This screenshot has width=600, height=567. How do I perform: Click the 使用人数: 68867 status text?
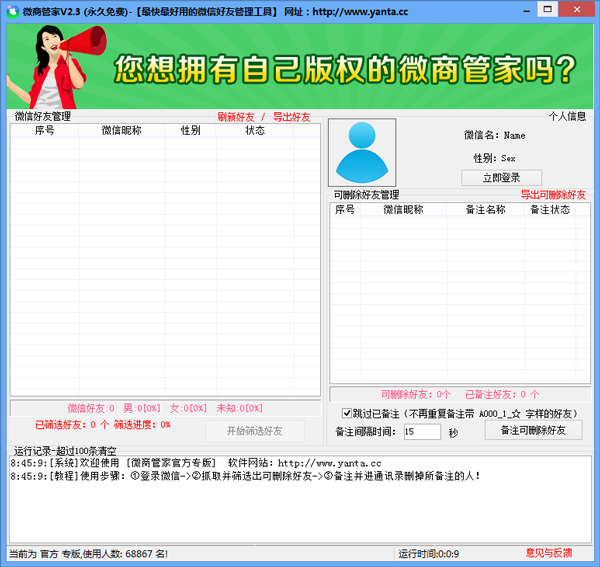pyautogui.click(x=126, y=554)
